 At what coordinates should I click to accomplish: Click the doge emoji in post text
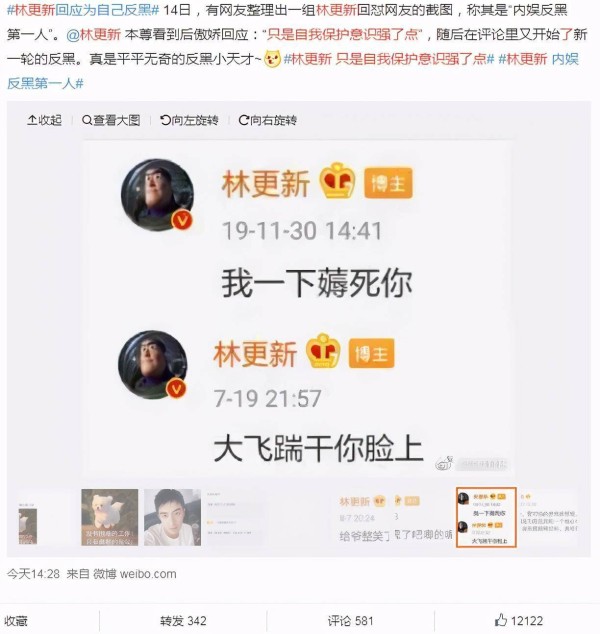pos(272,59)
